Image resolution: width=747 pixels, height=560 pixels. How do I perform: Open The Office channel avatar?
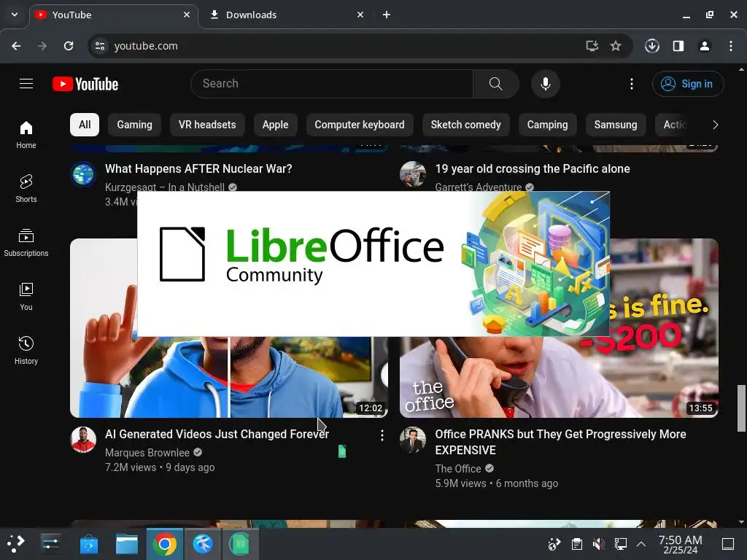[x=413, y=440]
